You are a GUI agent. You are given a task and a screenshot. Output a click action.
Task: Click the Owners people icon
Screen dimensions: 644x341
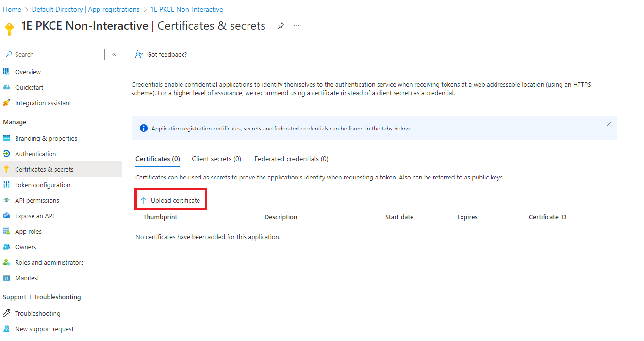(6, 247)
